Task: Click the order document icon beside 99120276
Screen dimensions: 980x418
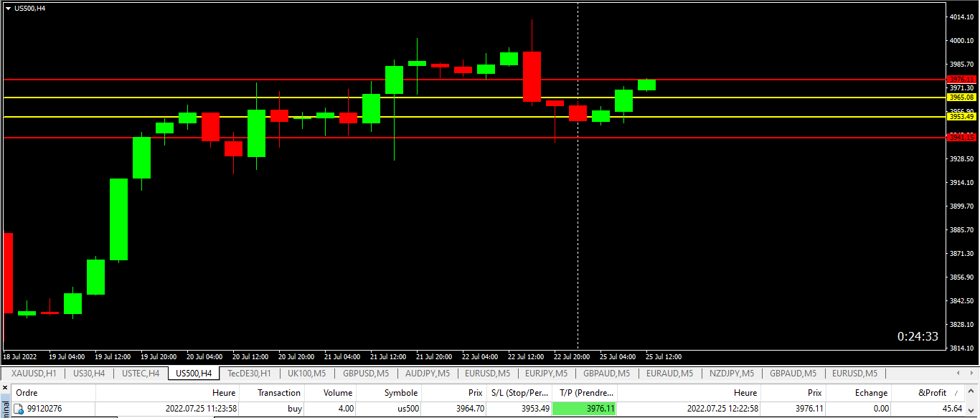Action: tap(19, 409)
